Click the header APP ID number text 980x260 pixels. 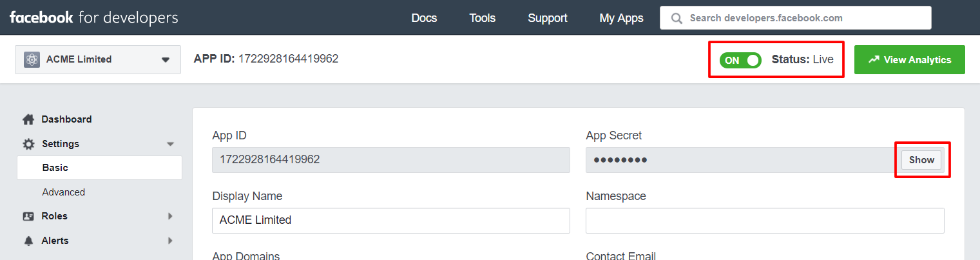(289, 59)
